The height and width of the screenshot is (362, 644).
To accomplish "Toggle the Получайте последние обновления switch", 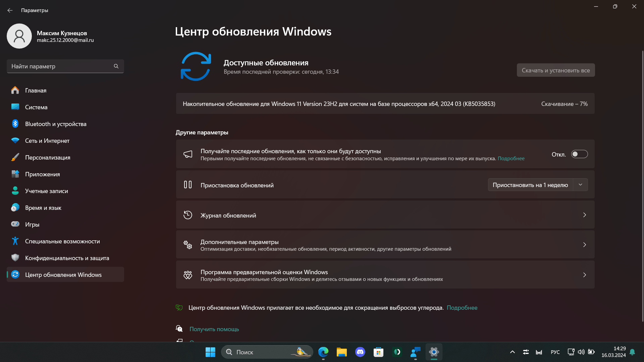I will (580, 154).
